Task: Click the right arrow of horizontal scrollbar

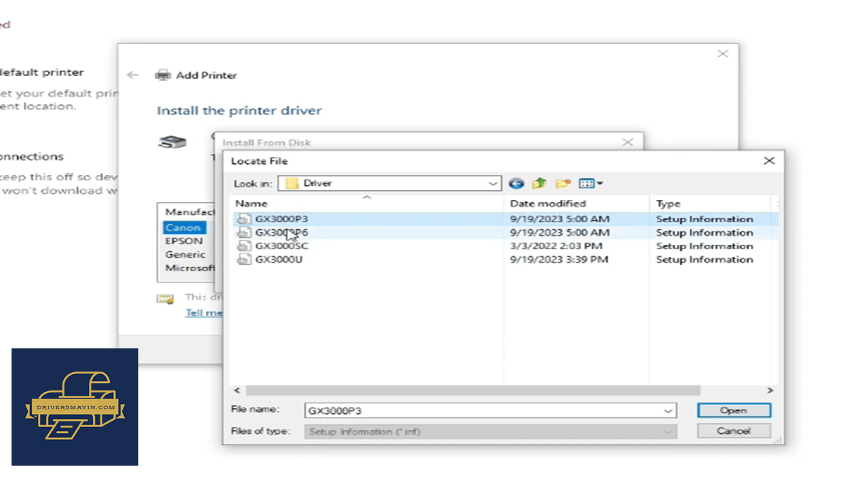Action: [x=770, y=390]
